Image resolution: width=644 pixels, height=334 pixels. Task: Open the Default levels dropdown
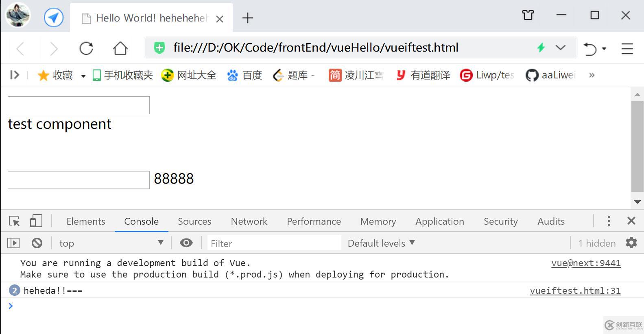[x=381, y=243]
